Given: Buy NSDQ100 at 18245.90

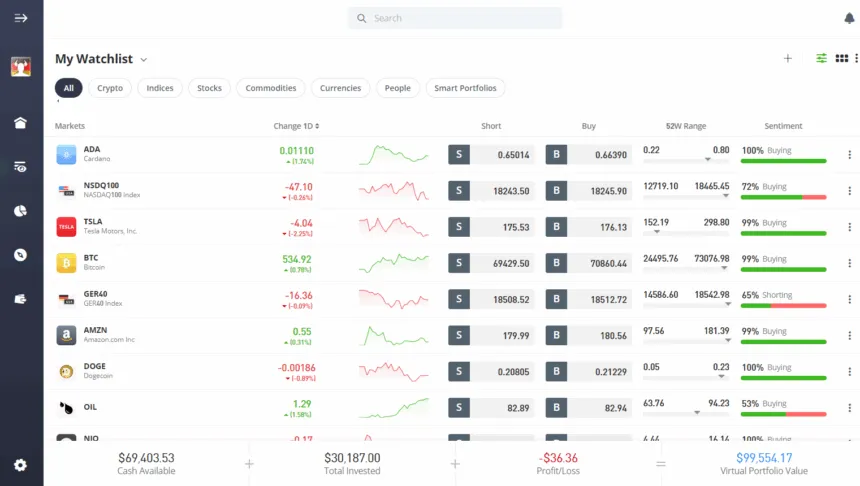Looking at the screenshot, I should click(589, 191).
